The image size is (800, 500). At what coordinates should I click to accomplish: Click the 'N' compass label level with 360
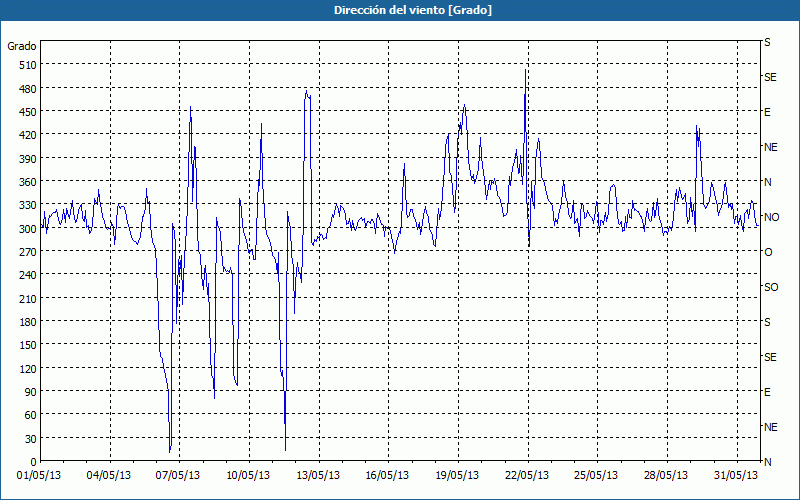tap(768, 182)
